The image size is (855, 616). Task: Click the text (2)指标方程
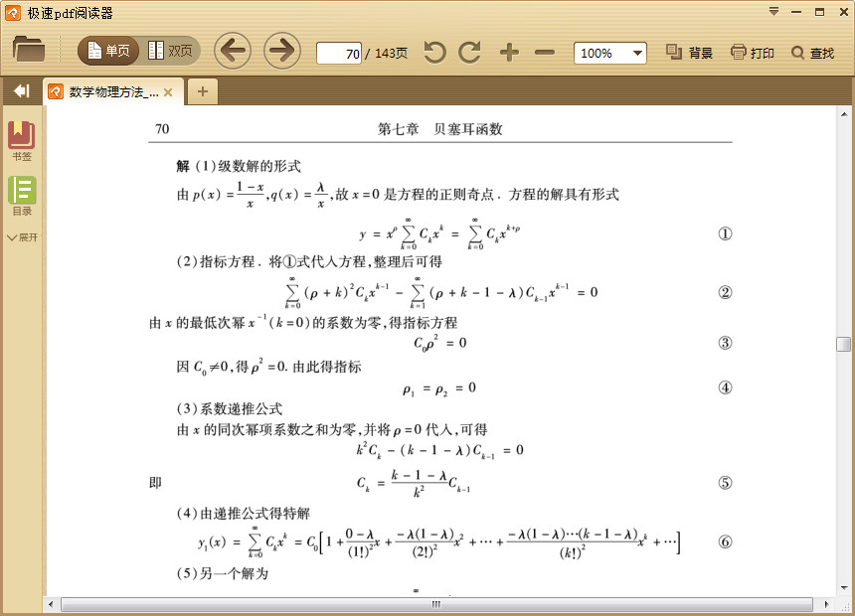pos(216,261)
